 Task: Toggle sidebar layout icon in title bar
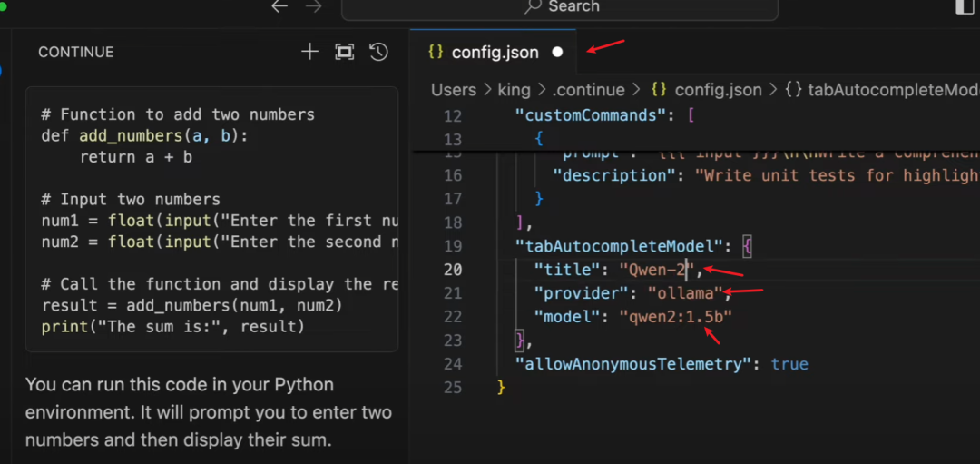click(x=965, y=6)
